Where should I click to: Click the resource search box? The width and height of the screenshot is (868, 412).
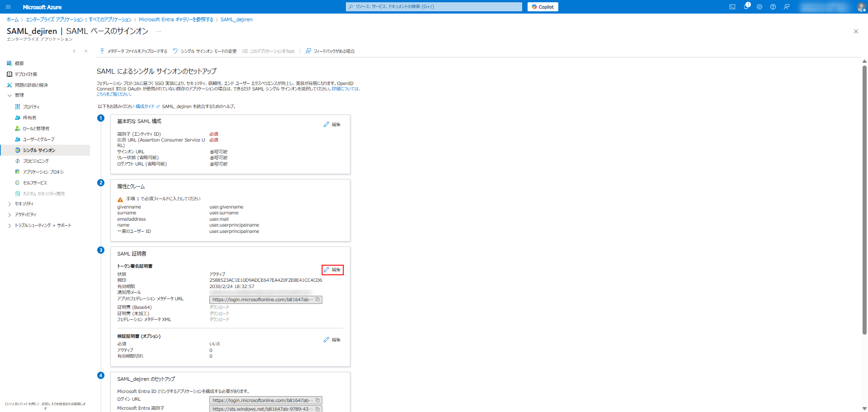point(434,7)
